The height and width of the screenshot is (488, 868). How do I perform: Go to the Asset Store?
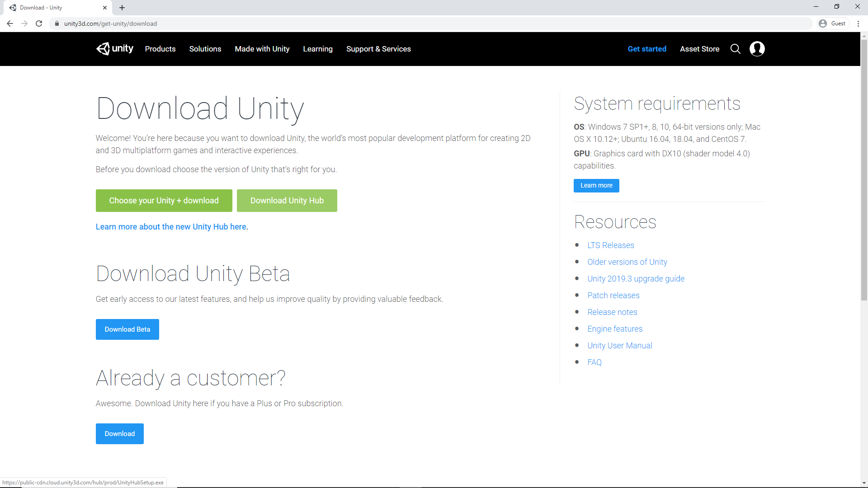pyautogui.click(x=699, y=49)
